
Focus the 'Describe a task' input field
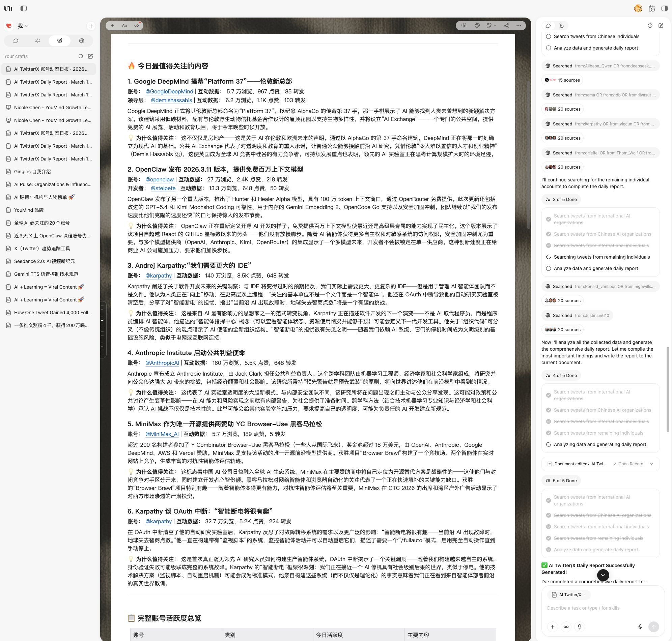pos(598,608)
